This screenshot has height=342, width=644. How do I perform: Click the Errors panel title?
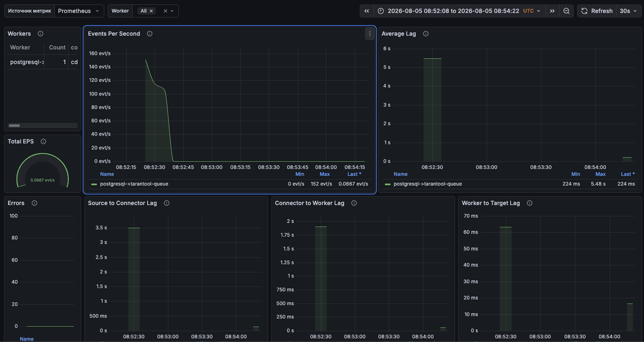pos(16,203)
